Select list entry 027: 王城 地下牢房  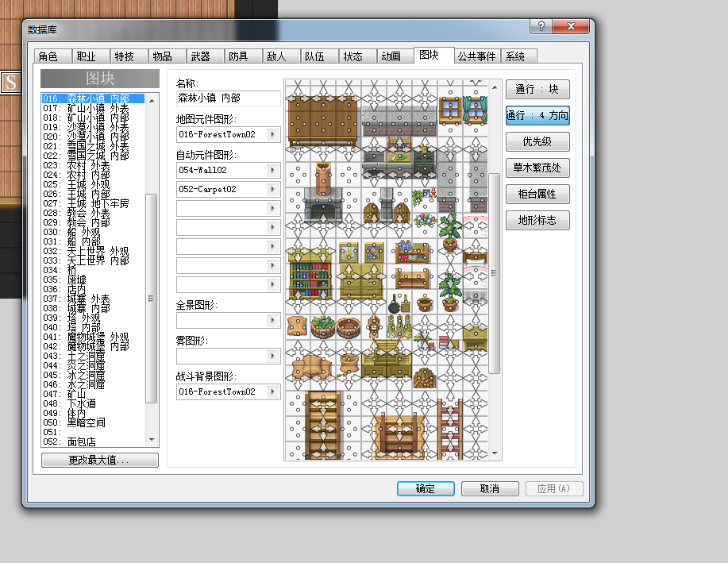point(93,203)
